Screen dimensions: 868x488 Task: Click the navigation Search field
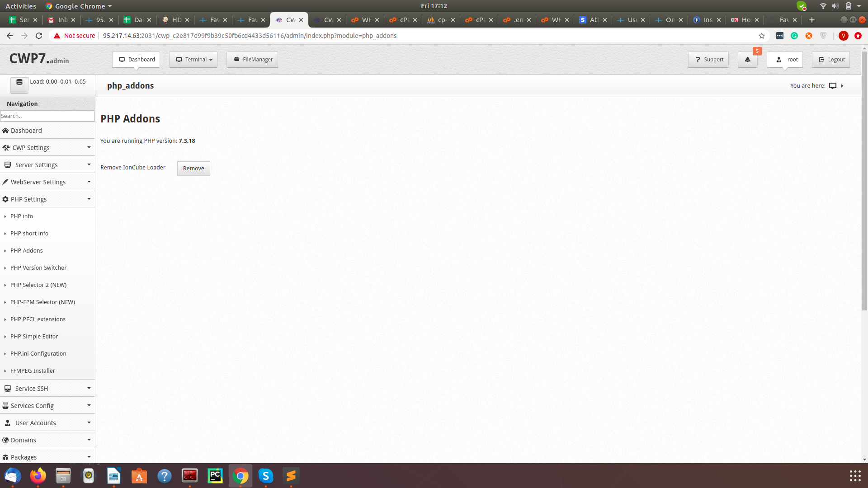[47, 116]
